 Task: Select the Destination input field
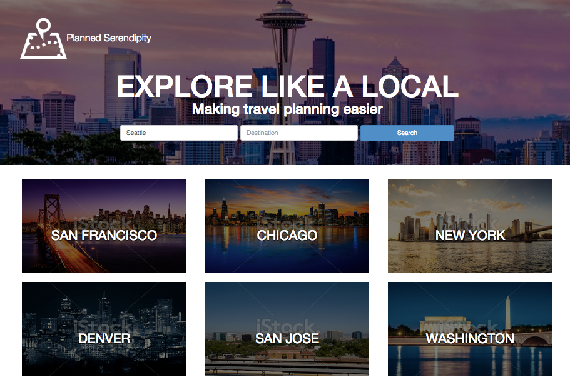coord(299,133)
